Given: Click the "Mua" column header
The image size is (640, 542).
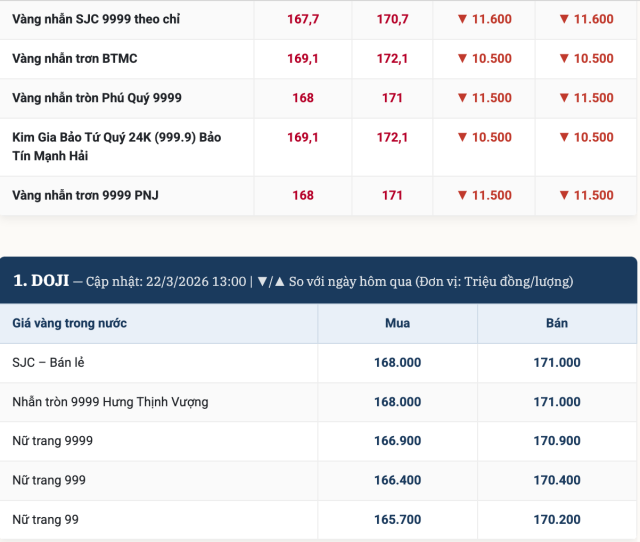Looking at the screenshot, I should 397,323.
